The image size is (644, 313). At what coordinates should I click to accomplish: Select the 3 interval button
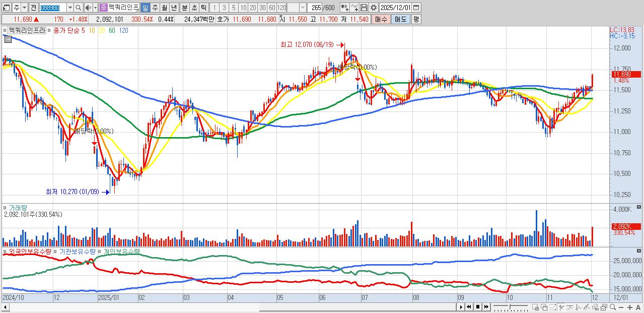tap(224, 8)
